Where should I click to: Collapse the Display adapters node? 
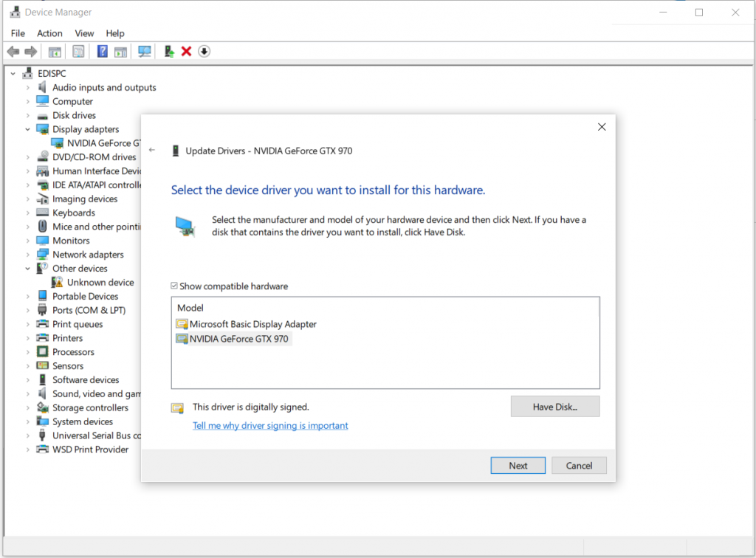coord(27,129)
